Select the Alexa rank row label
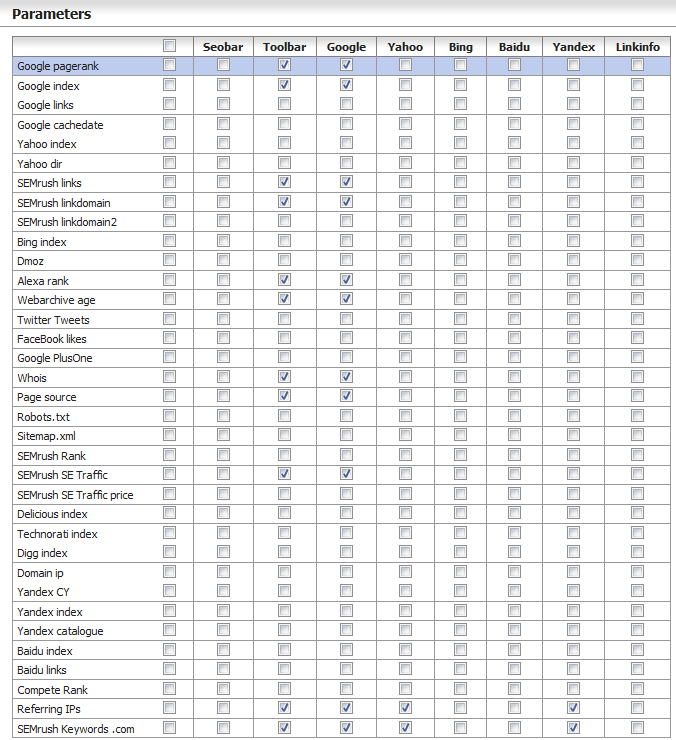Screen dimensions: 676x740 [43, 281]
